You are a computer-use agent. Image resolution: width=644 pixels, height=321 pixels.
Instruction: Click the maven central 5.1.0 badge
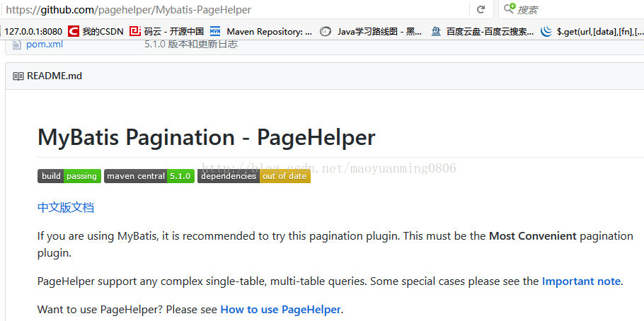(149, 176)
